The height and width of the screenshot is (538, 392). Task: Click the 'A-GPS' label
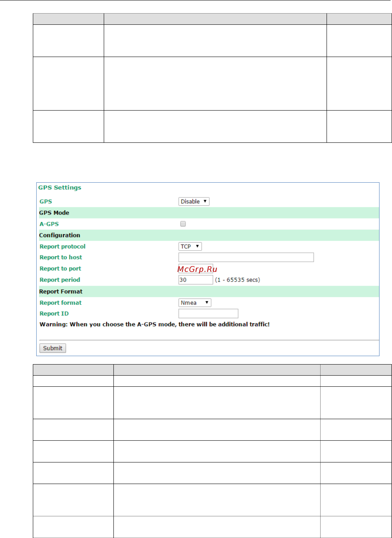tap(49, 224)
